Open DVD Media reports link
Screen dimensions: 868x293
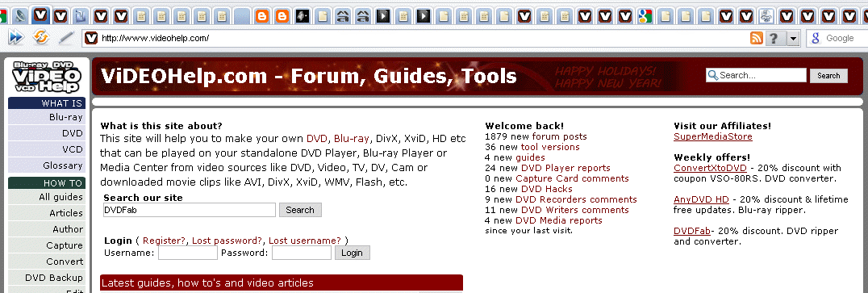(x=559, y=220)
